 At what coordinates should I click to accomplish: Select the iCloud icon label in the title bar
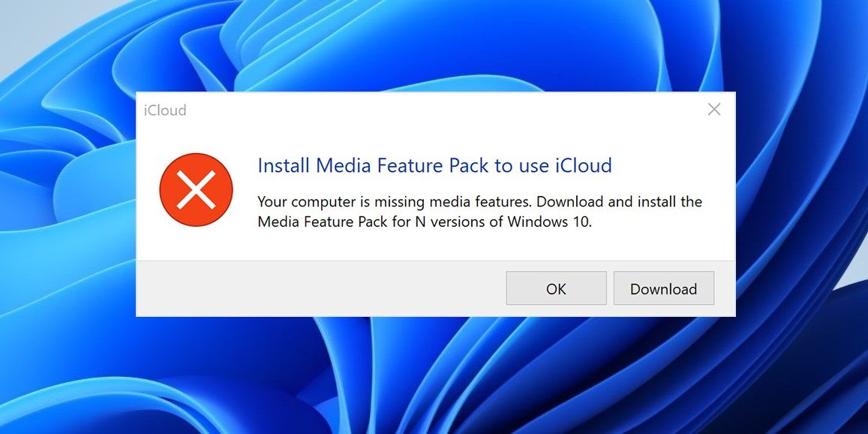coord(166,110)
